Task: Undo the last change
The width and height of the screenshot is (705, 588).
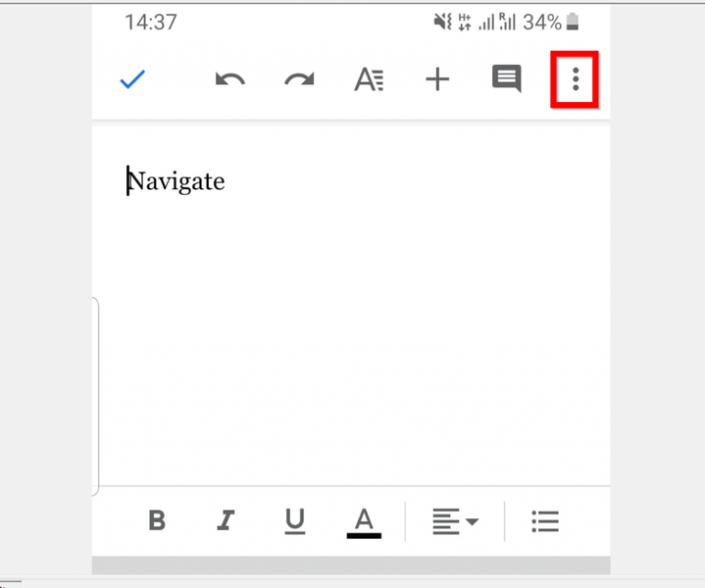Action: tap(230, 79)
